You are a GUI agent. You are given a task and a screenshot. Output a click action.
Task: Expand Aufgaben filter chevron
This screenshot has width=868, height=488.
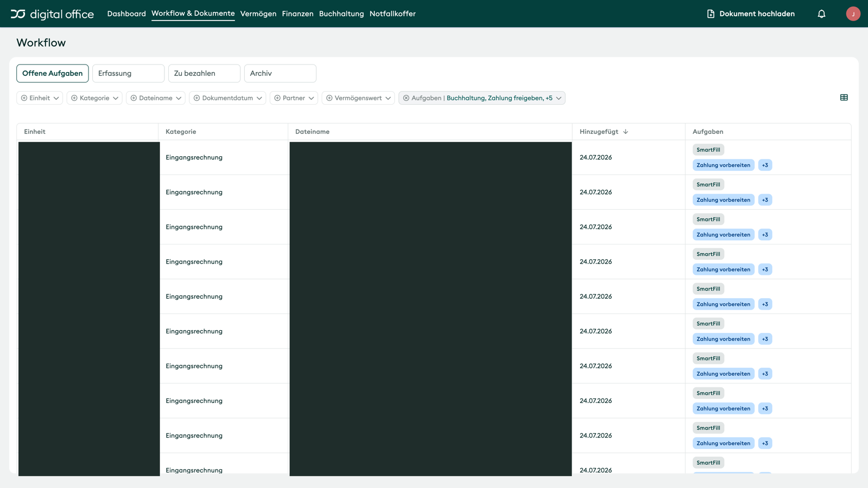[x=559, y=98]
